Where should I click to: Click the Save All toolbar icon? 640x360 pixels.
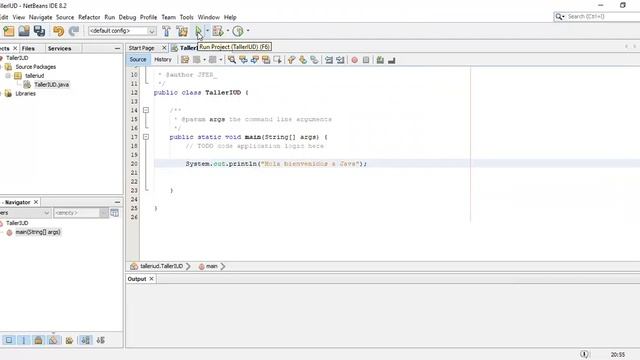39,31
